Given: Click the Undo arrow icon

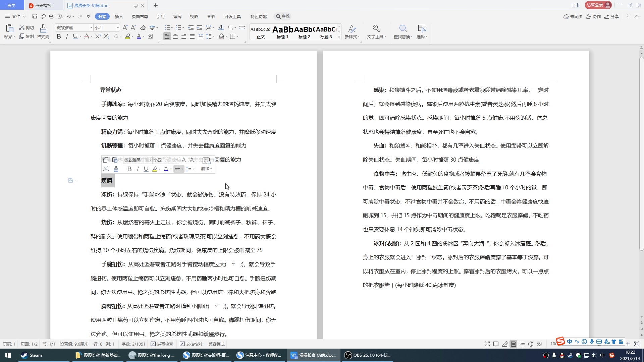Looking at the screenshot, I should 68,16.
